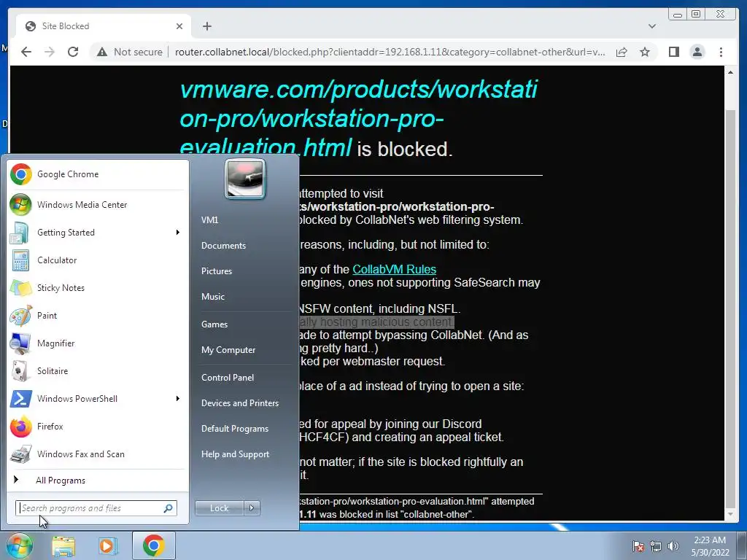Screen dimensions: 747x560
Task: Open VM1 user folder
Action: (x=209, y=220)
